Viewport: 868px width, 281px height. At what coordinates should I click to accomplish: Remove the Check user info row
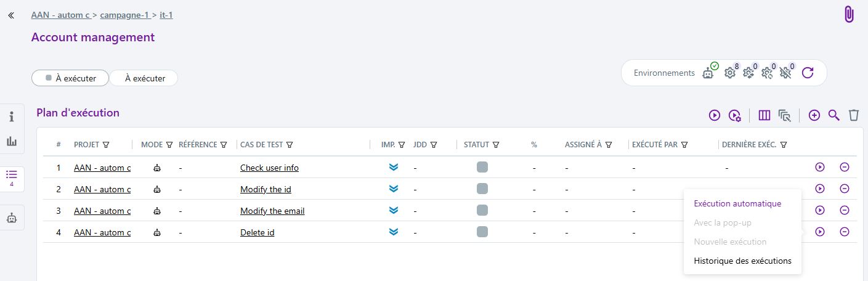point(844,167)
